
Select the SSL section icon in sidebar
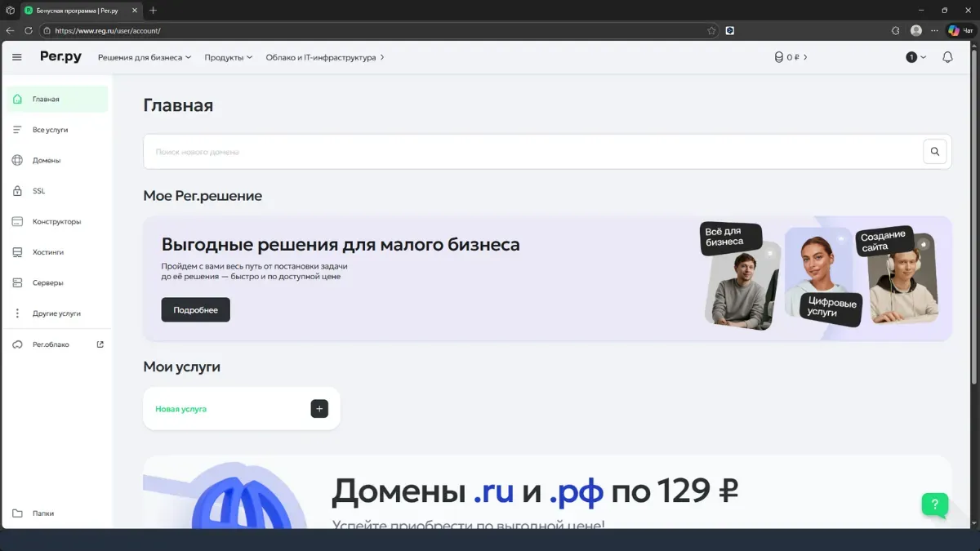point(16,190)
